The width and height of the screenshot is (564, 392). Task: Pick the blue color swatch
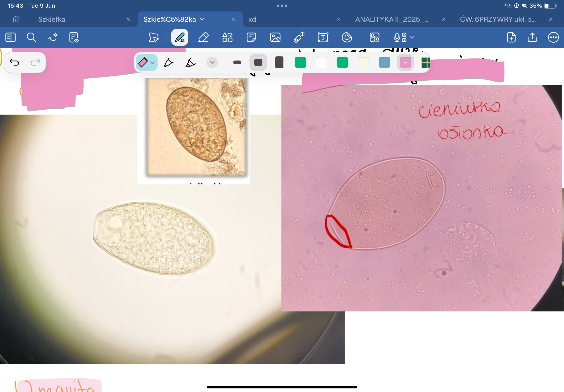pos(385,62)
